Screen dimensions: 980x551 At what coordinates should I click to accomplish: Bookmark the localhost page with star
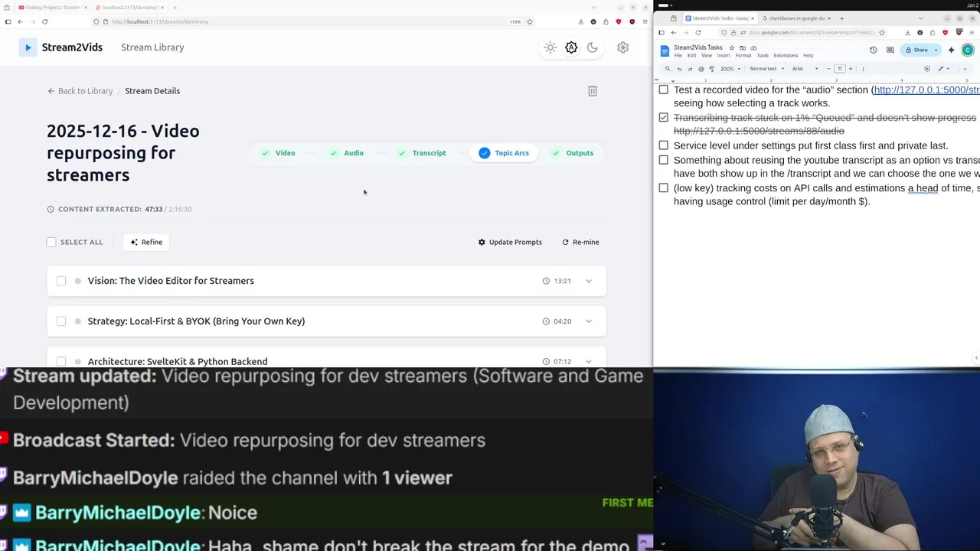529,21
